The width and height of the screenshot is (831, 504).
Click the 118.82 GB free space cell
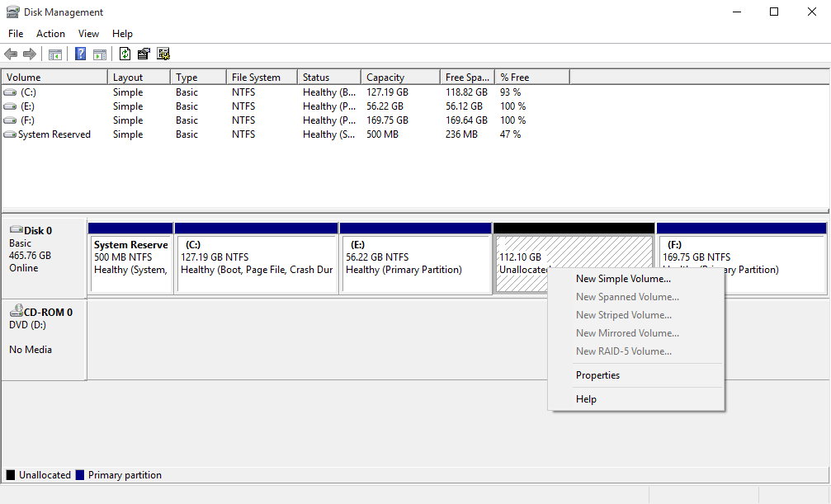[466, 92]
